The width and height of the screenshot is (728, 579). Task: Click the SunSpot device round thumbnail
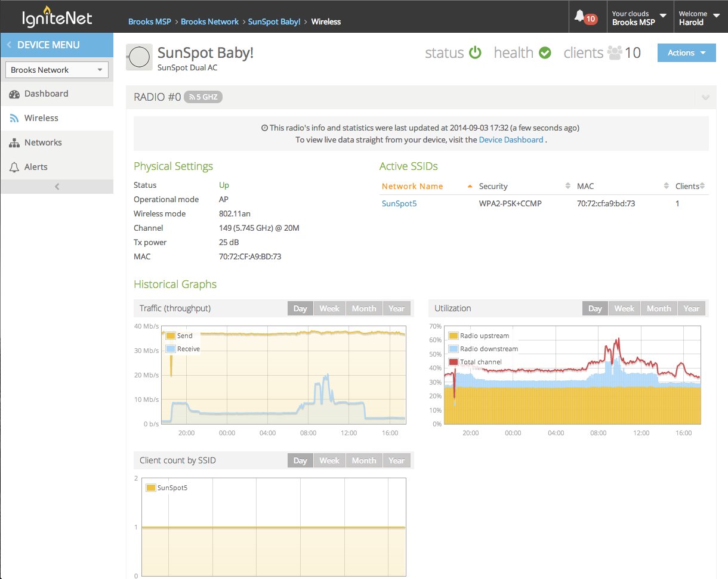[x=138, y=57]
